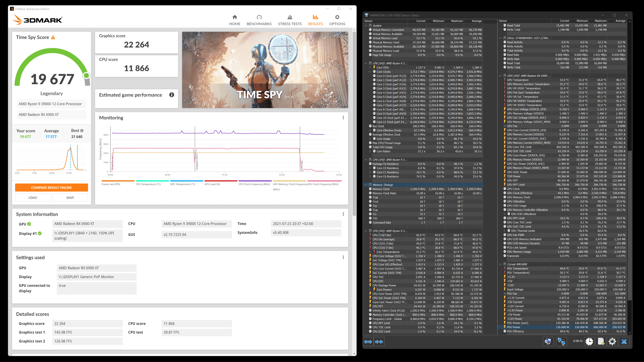
Task: Click HWiNFO expand columns arrows icon
Action: [368, 342]
